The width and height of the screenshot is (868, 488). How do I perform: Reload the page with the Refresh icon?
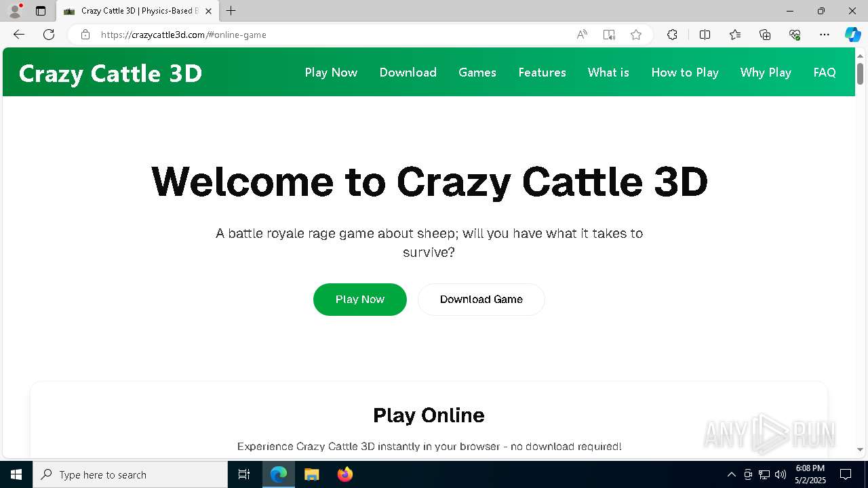[49, 35]
